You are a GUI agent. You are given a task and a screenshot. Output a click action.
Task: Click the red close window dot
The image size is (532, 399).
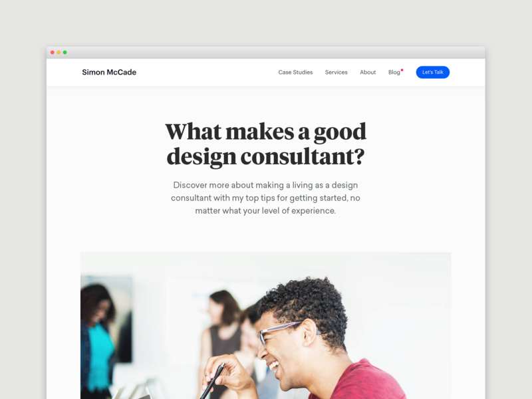pos(53,53)
